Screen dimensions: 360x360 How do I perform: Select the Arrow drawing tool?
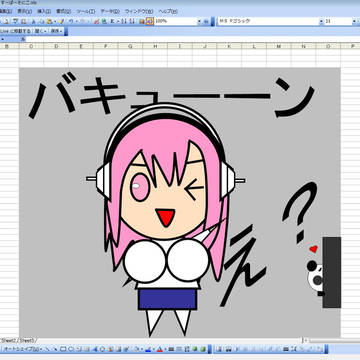tap(55, 349)
